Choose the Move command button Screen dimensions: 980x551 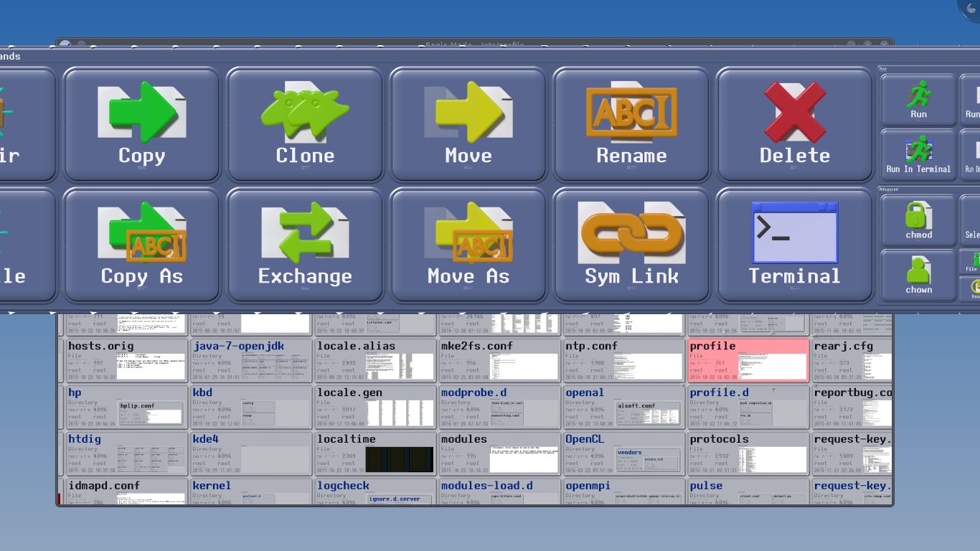468,125
